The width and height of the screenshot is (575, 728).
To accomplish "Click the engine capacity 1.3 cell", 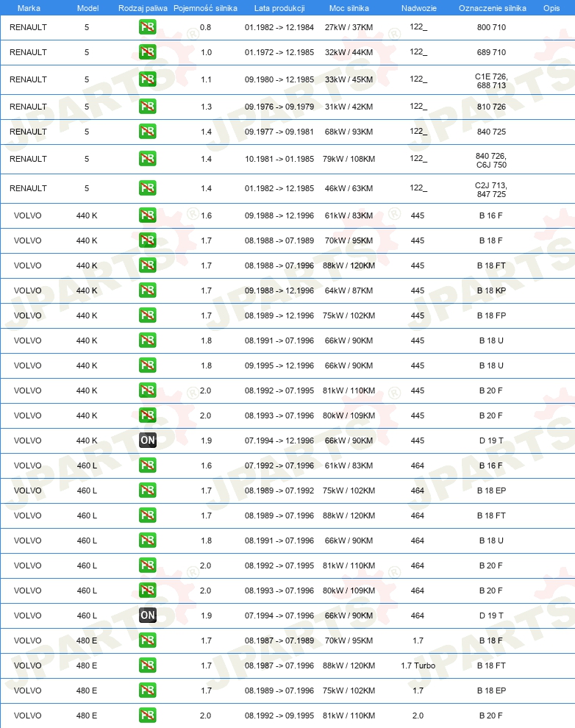I will [x=206, y=107].
